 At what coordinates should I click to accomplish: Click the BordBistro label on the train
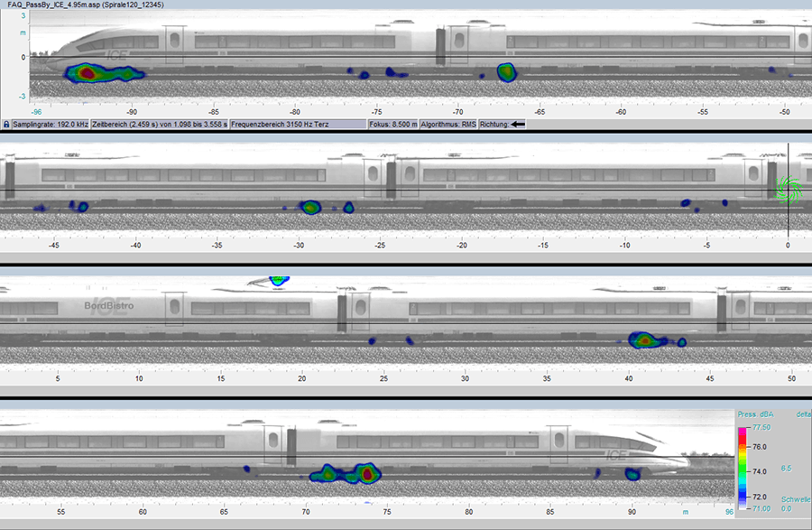(x=108, y=304)
